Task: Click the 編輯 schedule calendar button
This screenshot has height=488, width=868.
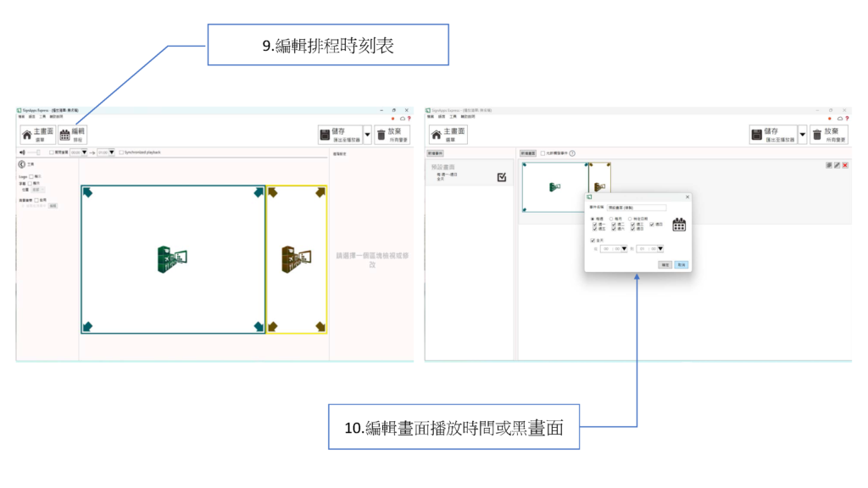Action: (x=74, y=135)
